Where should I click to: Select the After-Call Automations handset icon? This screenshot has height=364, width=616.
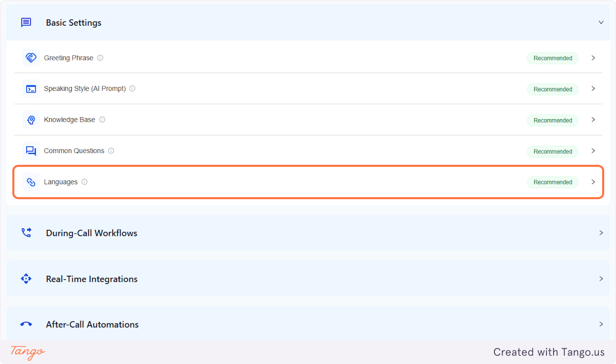click(26, 323)
